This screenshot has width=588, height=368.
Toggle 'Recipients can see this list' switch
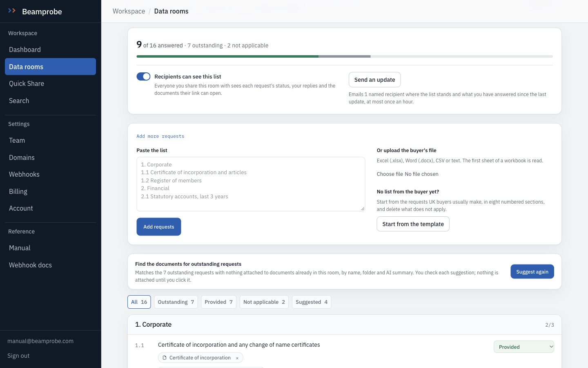coord(143,76)
